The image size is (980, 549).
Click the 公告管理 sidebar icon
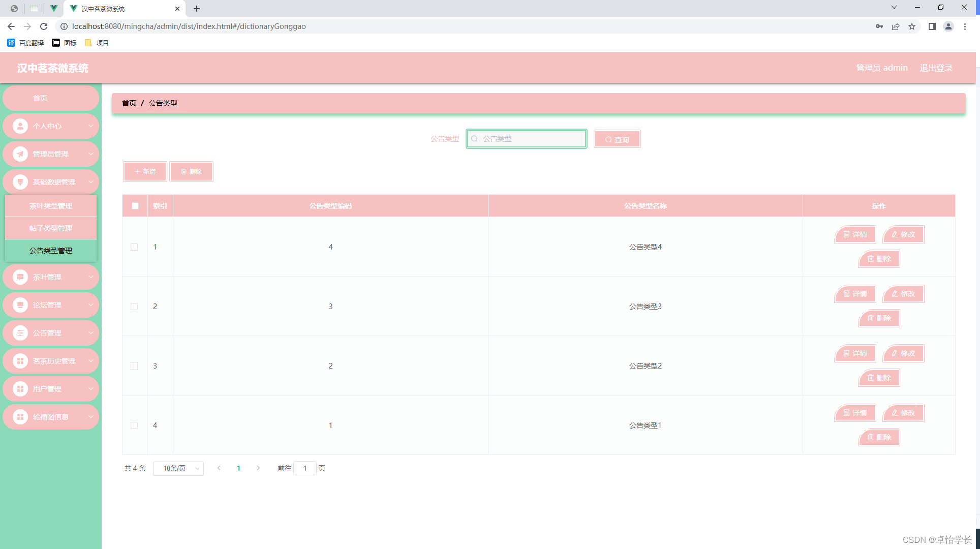click(x=20, y=333)
